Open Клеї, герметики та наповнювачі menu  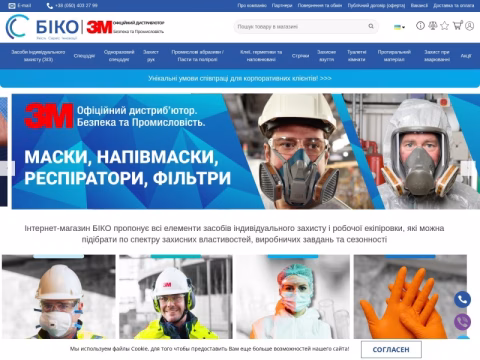click(261, 56)
